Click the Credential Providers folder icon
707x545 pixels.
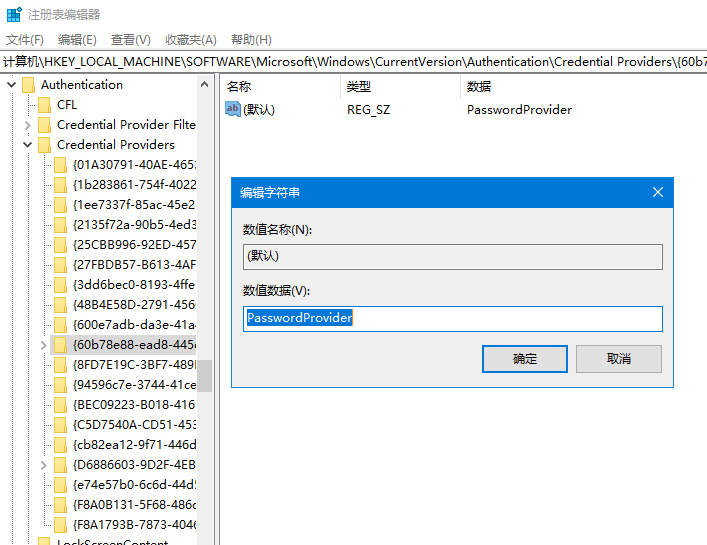(x=44, y=145)
